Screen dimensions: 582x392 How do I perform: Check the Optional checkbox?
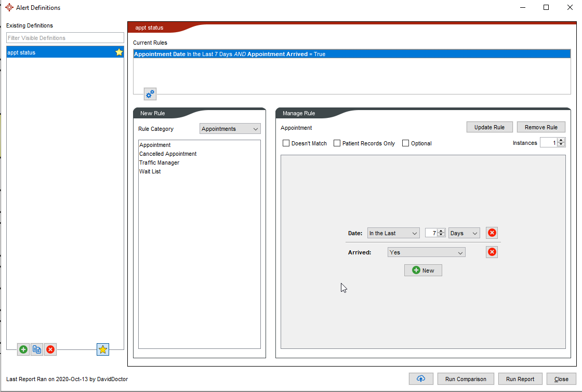tap(406, 143)
